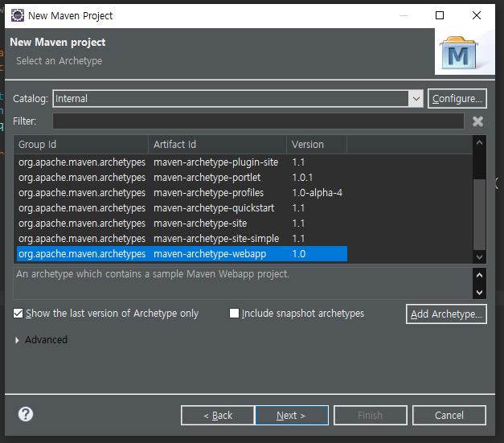
Task: Sort by the Version column header
Action: coord(317,145)
